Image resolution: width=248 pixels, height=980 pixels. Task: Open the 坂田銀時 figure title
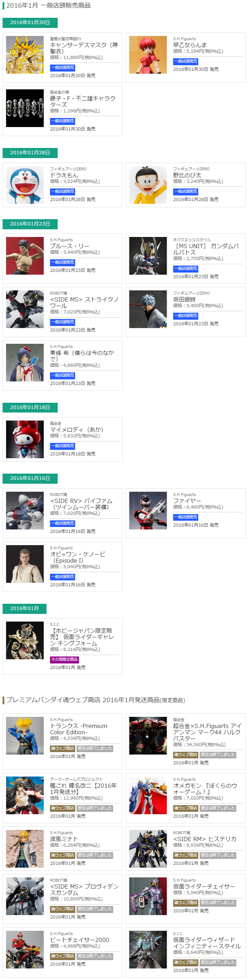tap(185, 300)
